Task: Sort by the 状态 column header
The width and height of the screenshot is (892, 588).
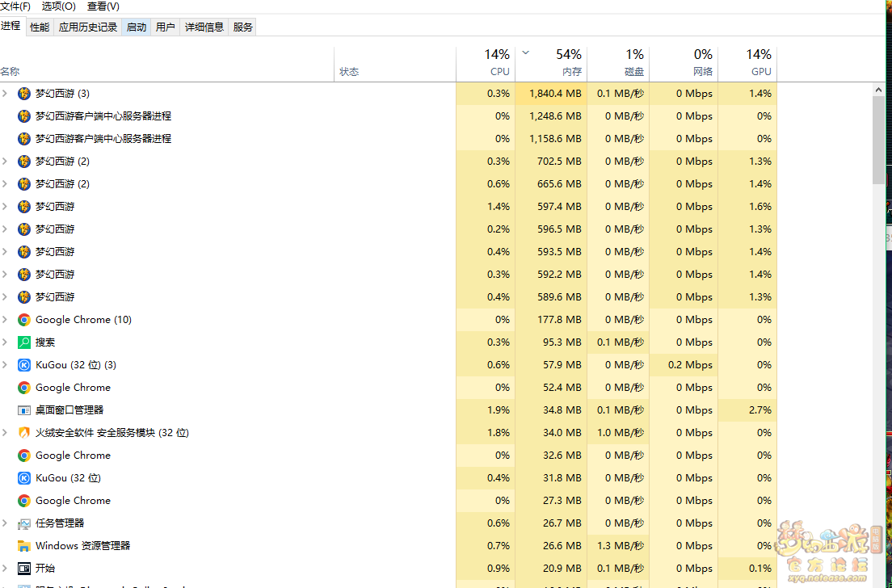Action: click(x=395, y=65)
